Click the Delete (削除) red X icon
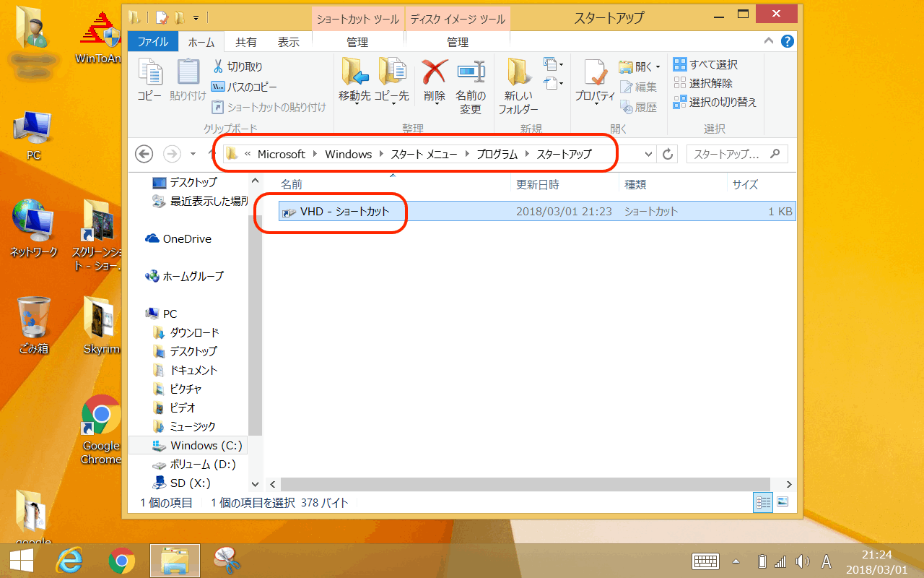924x578 pixels. (435, 73)
